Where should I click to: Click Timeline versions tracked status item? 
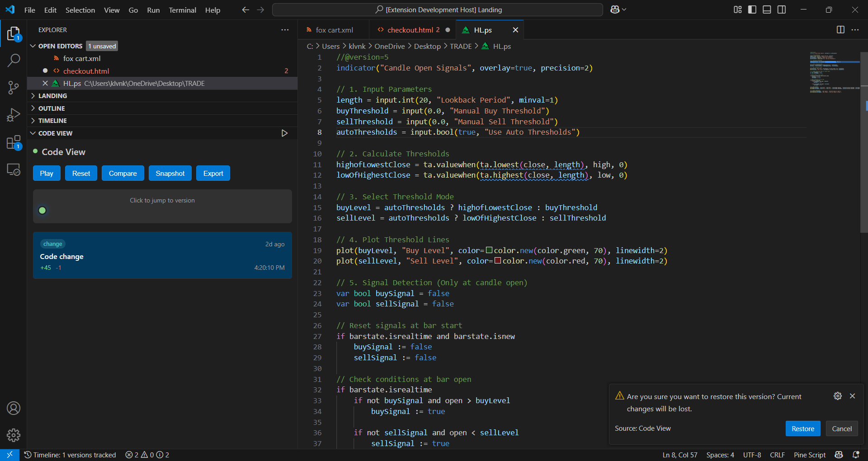click(x=70, y=455)
